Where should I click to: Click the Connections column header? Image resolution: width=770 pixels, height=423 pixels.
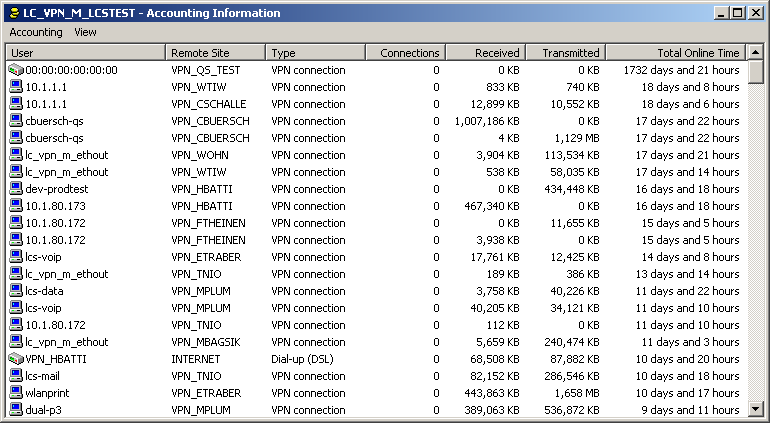(x=405, y=52)
